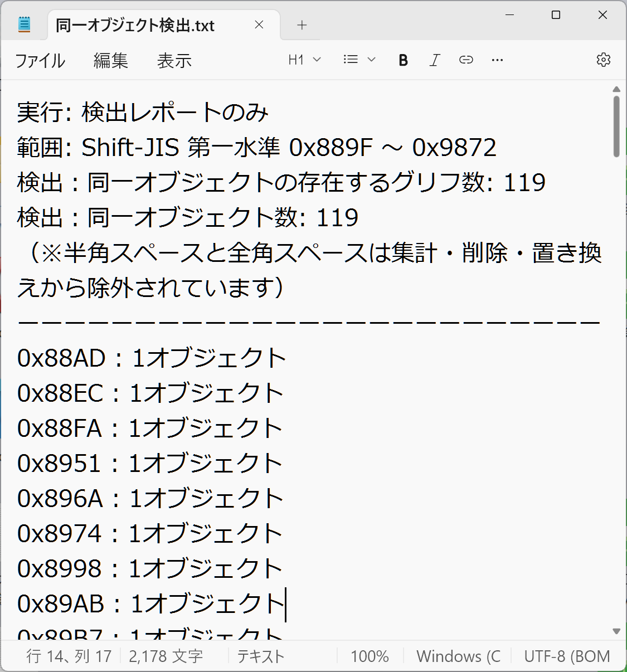The width and height of the screenshot is (627, 672).
Task: Click the Windows line ending indicator
Action: (x=458, y=656)
